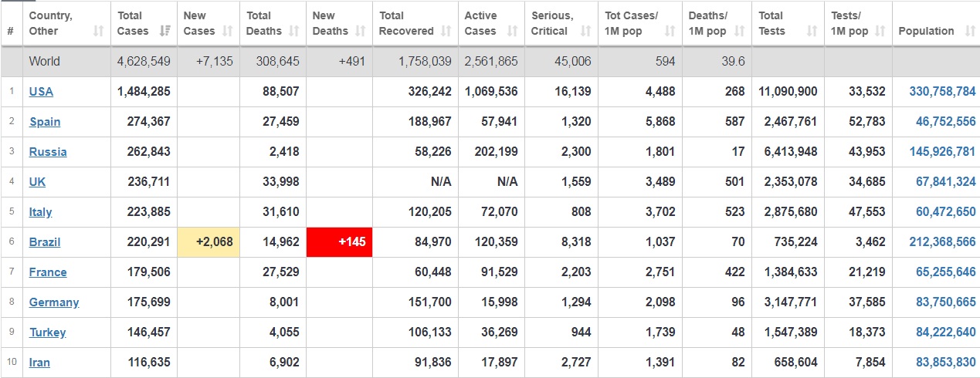Sort by Tot Cases/1M pop header
980x378 pixels.
(x=639, y=23)
